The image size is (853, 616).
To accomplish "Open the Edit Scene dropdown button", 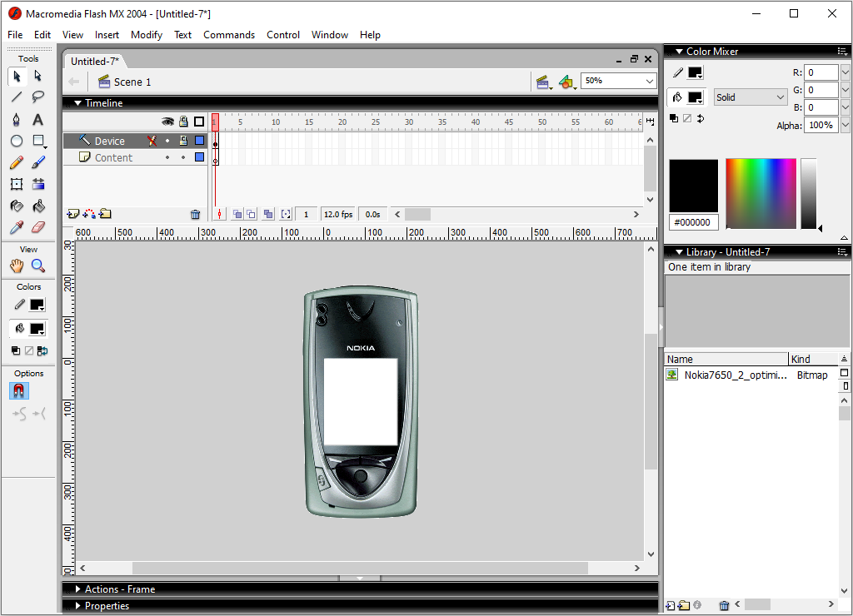I will coord(543,82).
